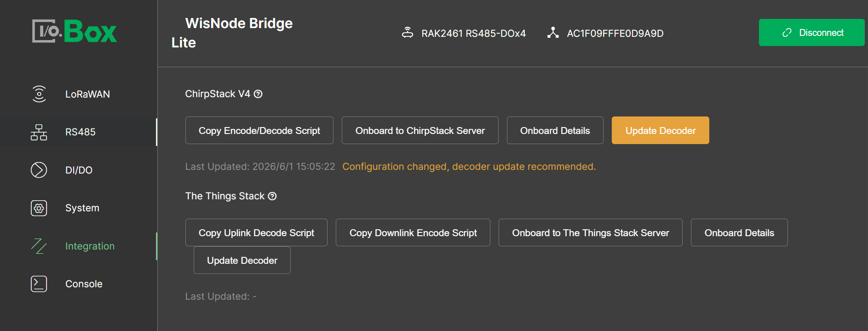Click the AC1F09FFFE0D9A9D device EUI
The width and height of the screenshot is (868, 331).
pos(615,33)
